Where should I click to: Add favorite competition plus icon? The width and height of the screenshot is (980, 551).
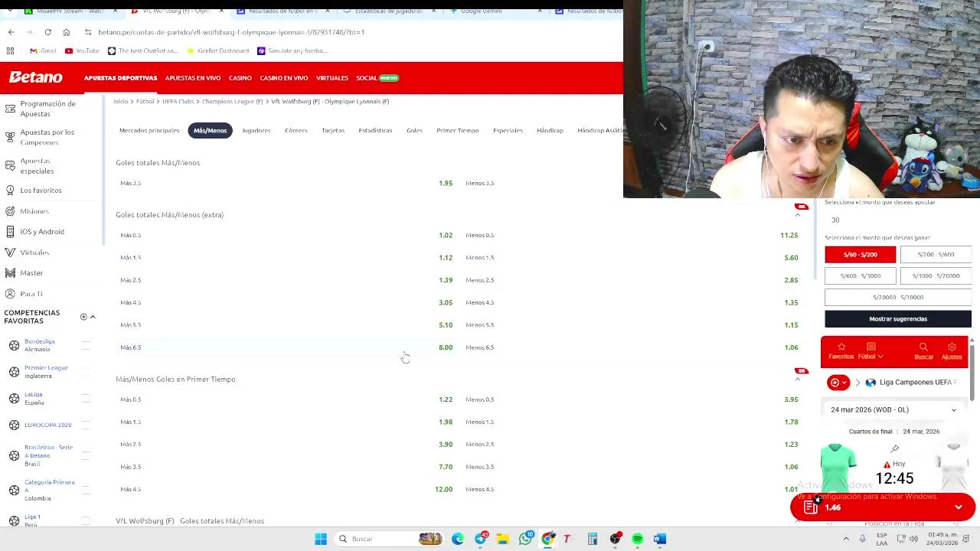click(x=83, y=317)
